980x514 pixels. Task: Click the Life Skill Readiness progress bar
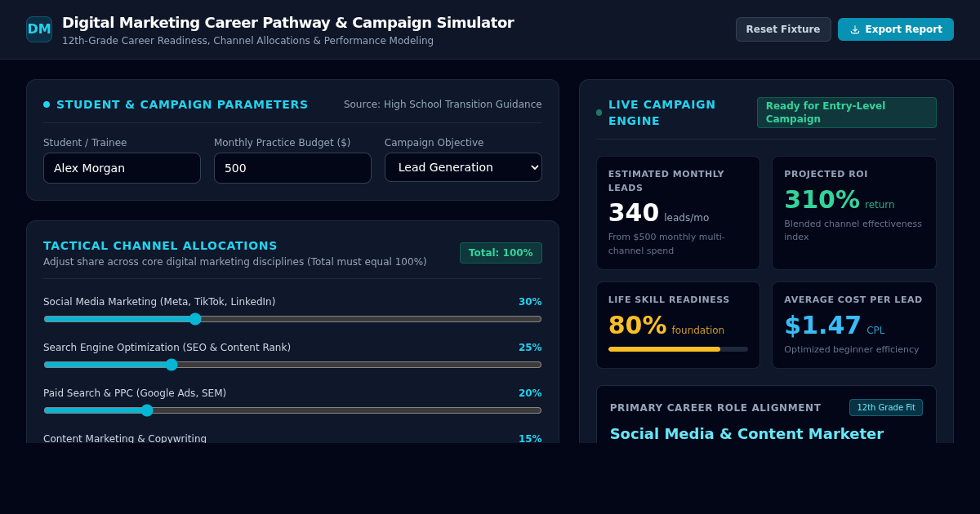[678, 349]
